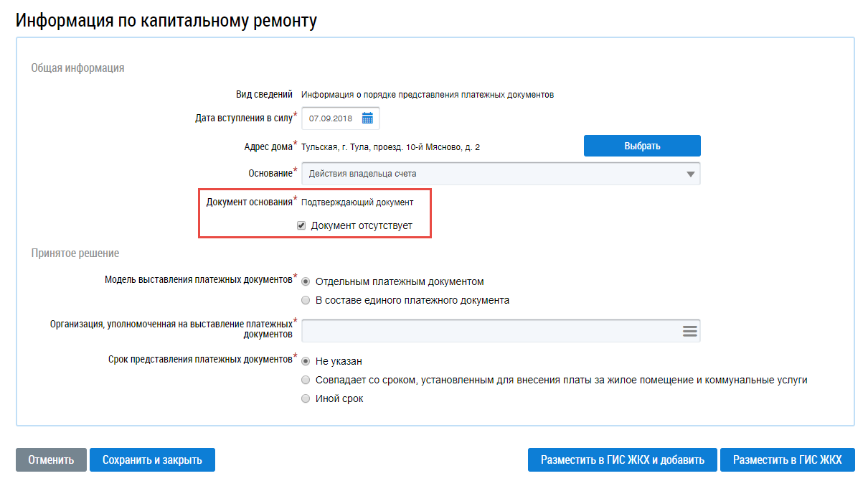Choose Иной срок radio option
The width and height of the screenshot is (868, 481).
(x=306, y=398)
